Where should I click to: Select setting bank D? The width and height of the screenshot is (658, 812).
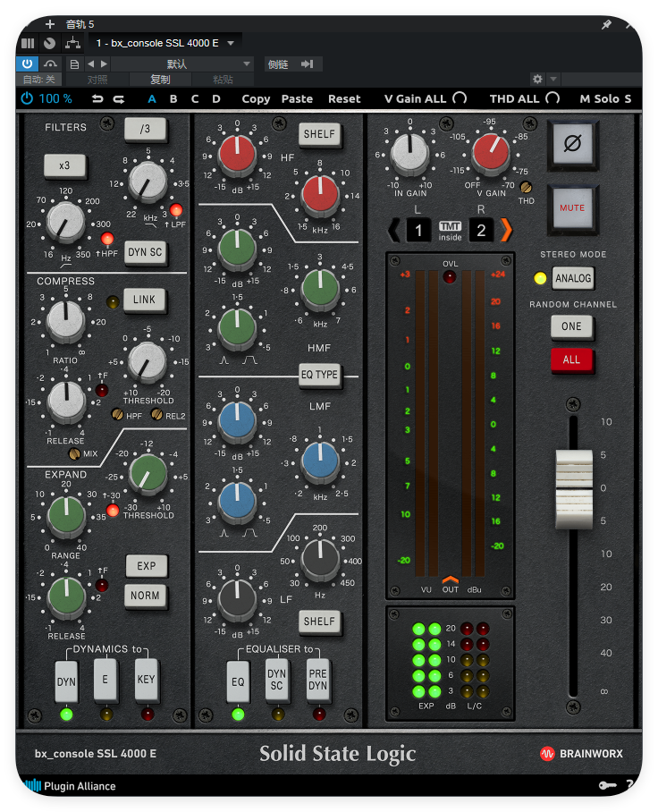215,98
